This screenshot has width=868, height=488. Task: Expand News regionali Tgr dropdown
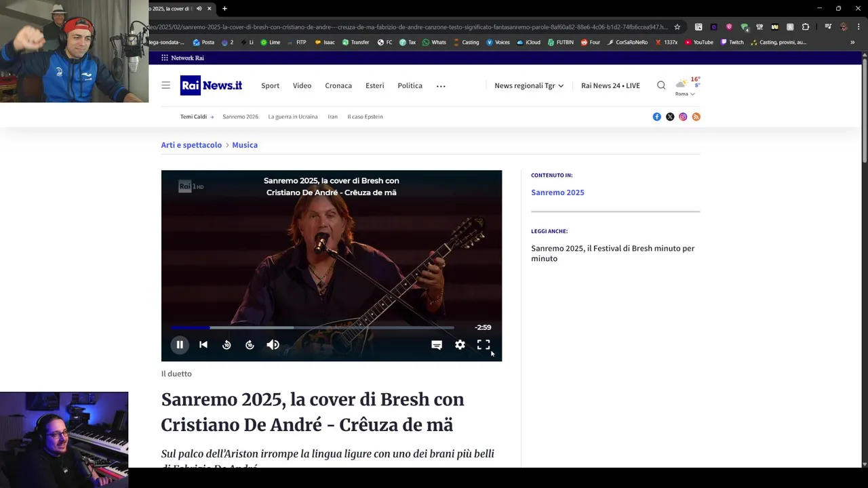pyautogui.click(x=529, y=85)
